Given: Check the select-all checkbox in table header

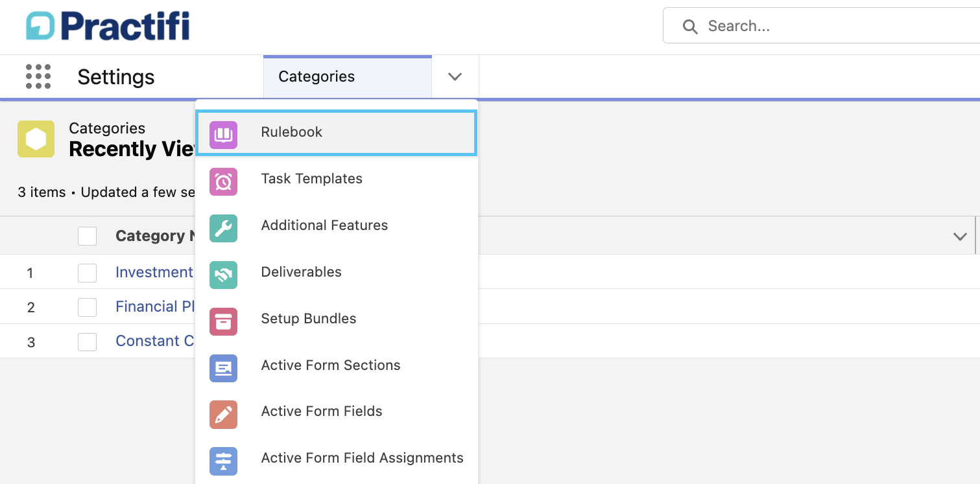Looking at the screenshot, I should pyautogui.click(x=87, y=236).
